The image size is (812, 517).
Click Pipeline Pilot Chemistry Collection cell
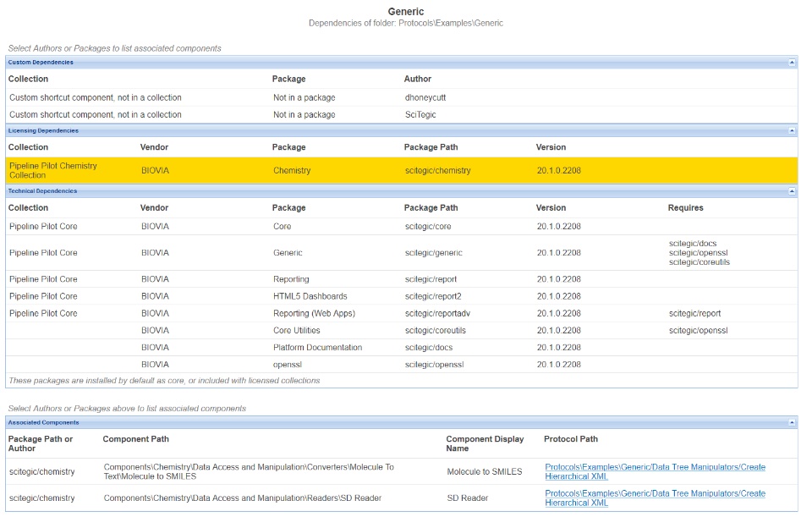click(52, 170)
